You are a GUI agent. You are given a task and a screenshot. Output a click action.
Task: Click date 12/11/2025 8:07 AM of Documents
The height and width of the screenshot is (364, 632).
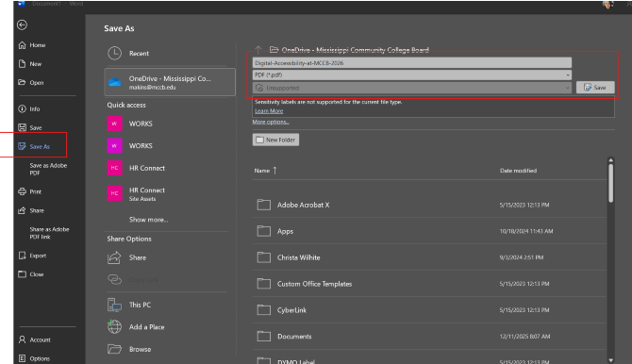pos(524,337)
